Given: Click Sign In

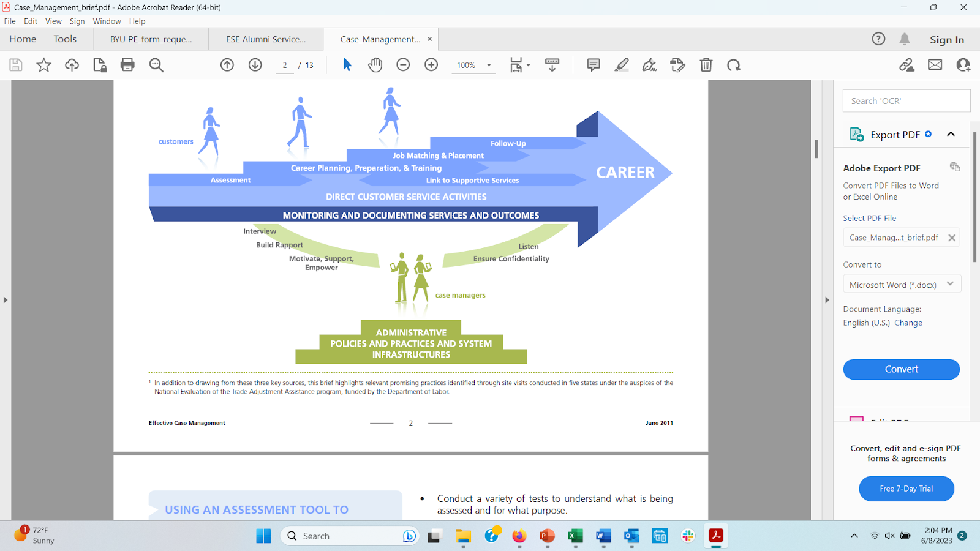Looking at the screenshot, I should coord(946,40).
